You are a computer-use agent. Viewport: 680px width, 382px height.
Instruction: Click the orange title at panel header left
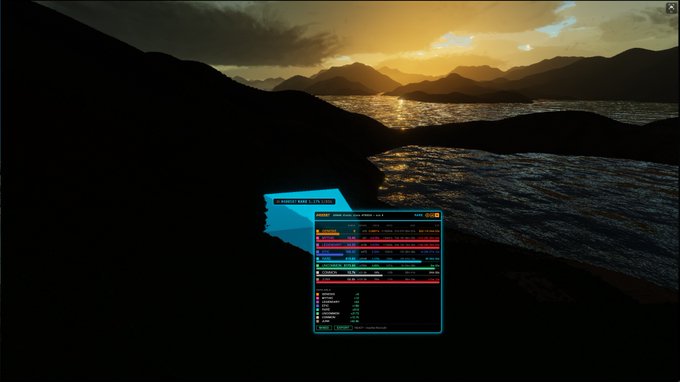coord(323,215)
